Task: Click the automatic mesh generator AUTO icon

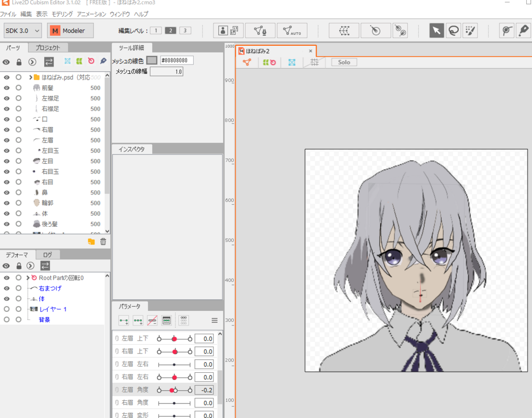Action: pos(292,31)
